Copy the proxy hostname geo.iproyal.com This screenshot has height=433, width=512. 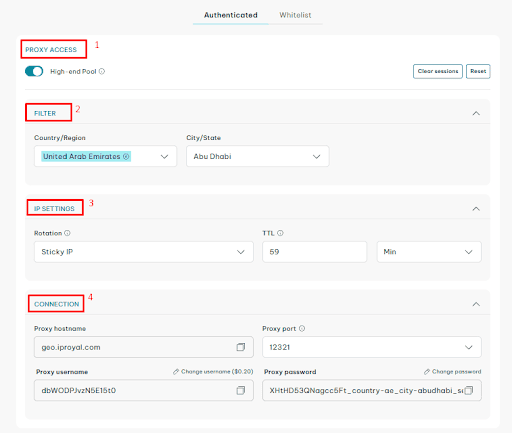[240, 347]
